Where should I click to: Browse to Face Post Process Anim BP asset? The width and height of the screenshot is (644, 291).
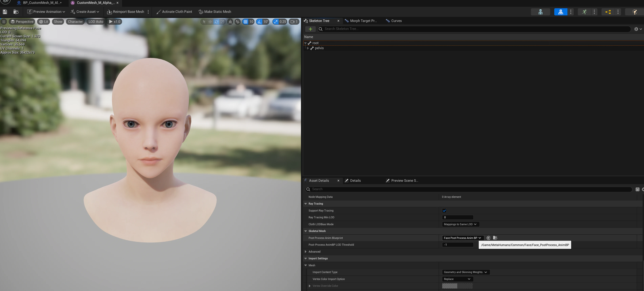(x=495, y=238)
